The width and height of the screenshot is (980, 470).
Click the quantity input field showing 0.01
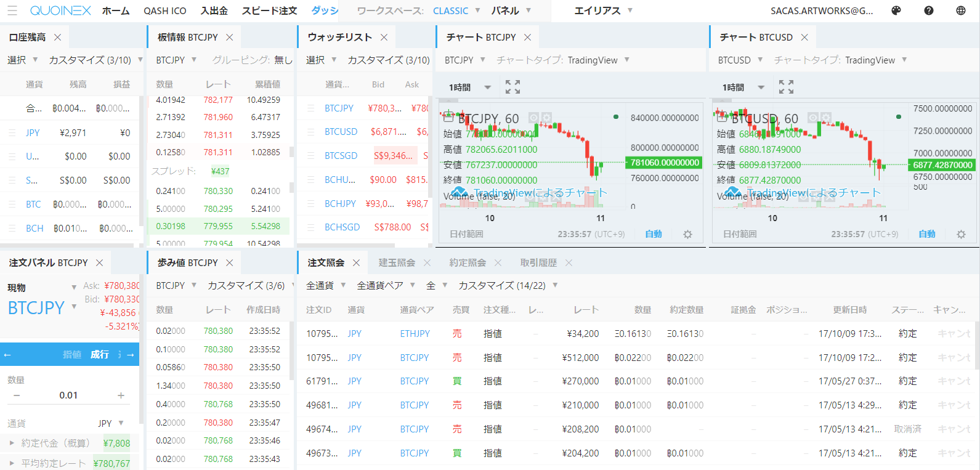point(68,395)
